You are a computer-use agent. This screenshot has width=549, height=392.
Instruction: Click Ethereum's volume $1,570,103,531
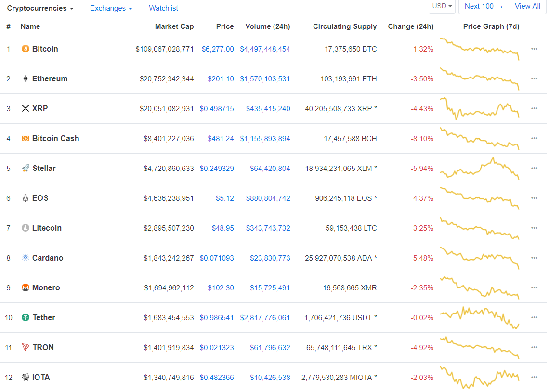(x=265, y=79)
